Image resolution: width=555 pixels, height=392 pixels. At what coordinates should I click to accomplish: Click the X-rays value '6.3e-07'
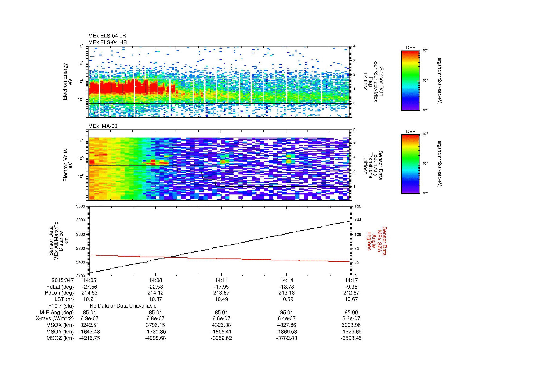pos(351,318)
